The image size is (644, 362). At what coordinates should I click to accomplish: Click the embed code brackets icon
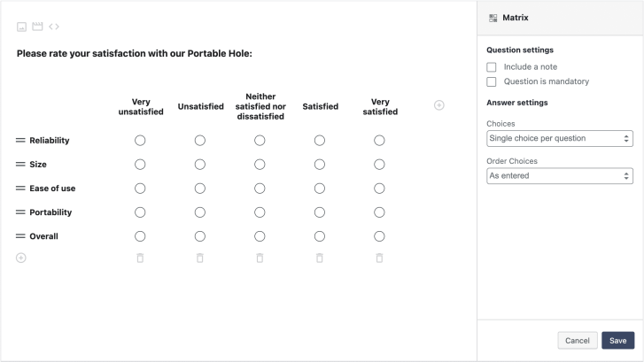click(54, 26)
